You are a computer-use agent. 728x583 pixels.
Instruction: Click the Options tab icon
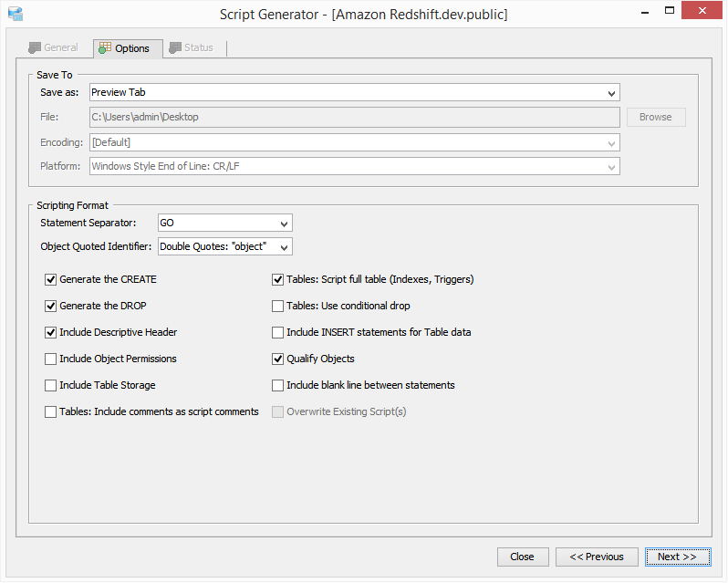[105, 48]
